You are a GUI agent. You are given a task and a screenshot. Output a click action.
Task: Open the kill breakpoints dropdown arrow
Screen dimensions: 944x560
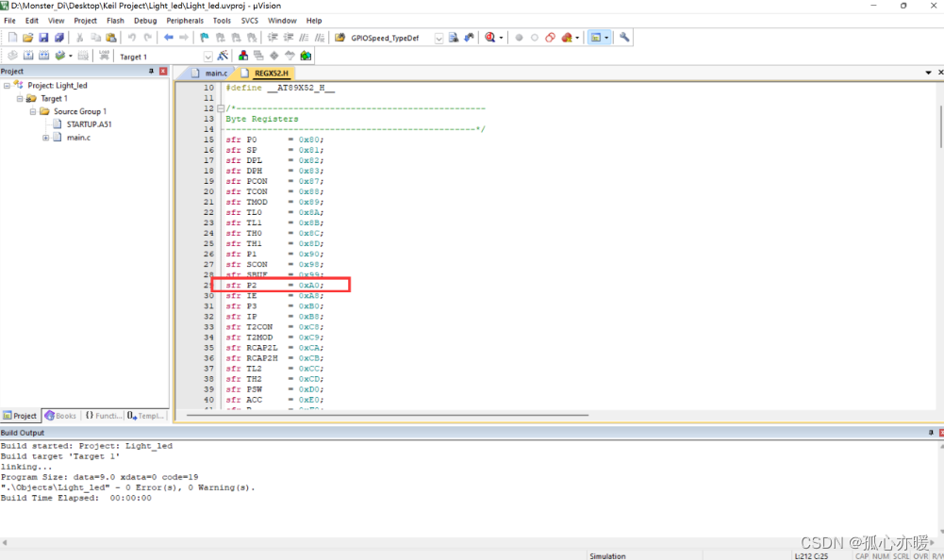point(577,38)
